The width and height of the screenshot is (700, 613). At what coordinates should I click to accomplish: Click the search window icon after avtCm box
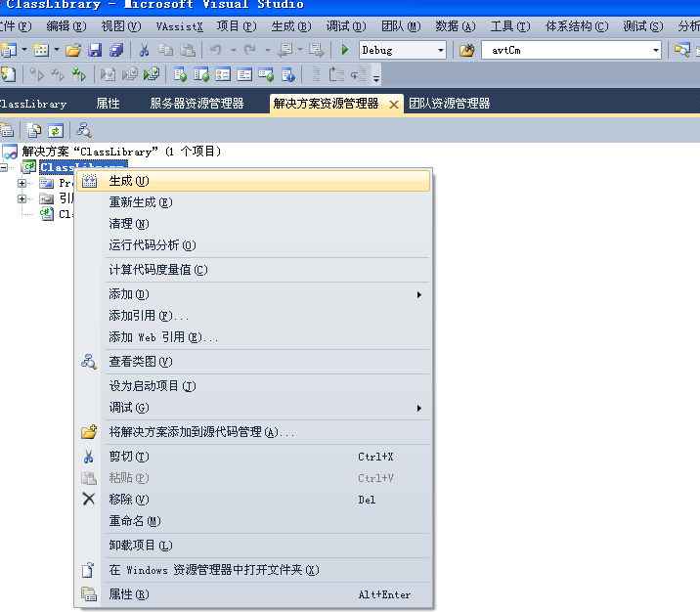(681, 50)
